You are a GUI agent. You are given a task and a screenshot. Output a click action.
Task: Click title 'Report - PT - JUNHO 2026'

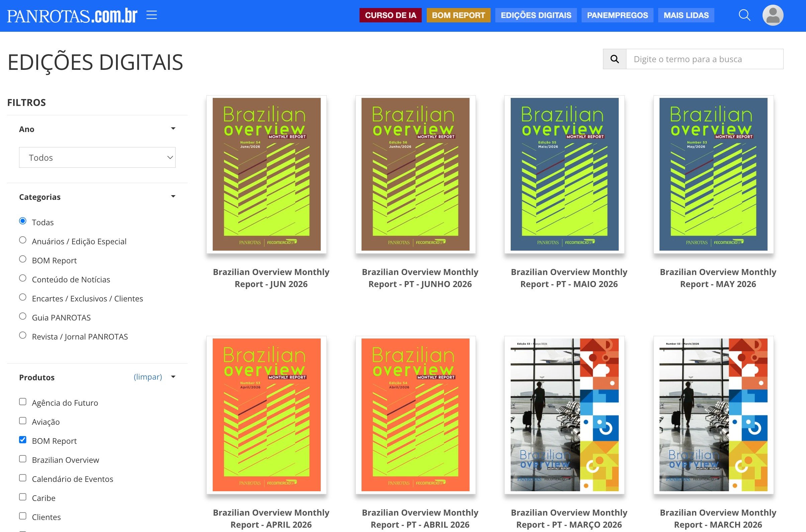(x=420, y=284)
